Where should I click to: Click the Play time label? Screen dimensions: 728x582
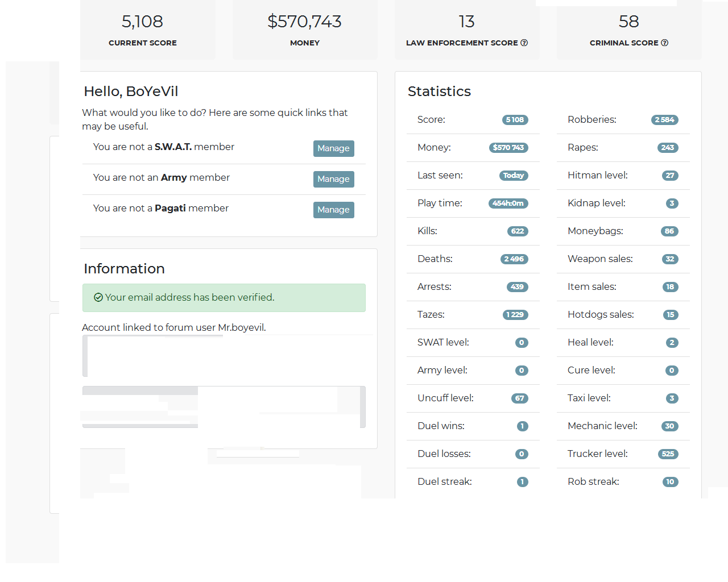440,203
